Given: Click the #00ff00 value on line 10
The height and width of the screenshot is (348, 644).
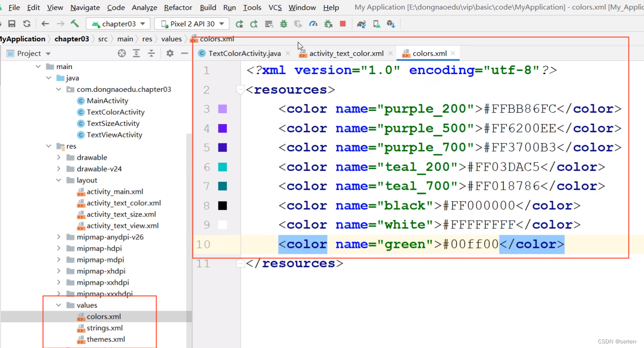Looking at the screenshot, I should coord(471,244).
